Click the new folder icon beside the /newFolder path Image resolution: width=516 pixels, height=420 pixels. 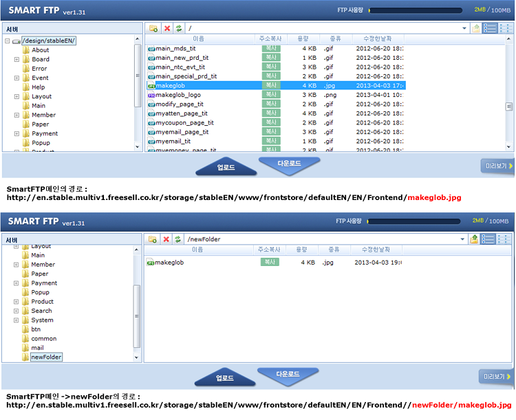click(153, 239)
